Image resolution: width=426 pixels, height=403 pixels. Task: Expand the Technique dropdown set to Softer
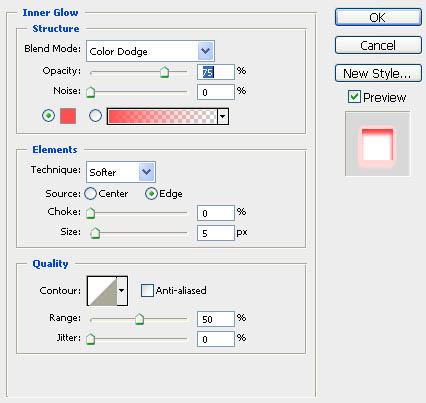tap(121, 172)
